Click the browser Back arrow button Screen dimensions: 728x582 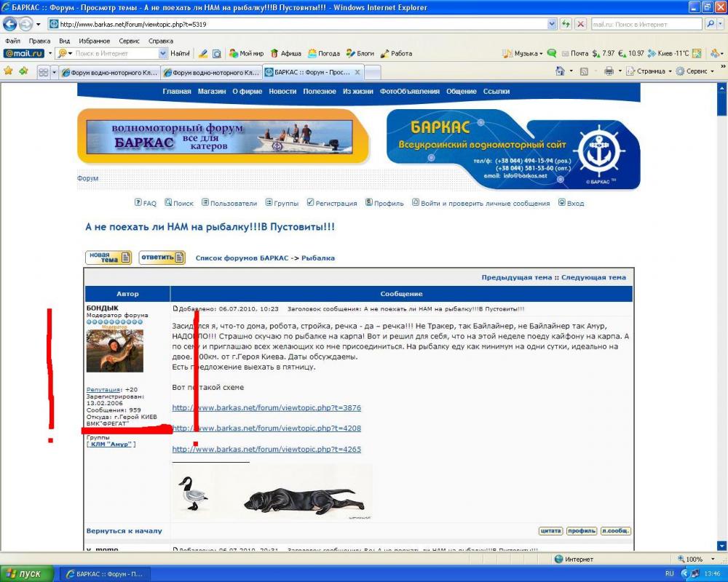pyautogui.click(x=10, y=24)
